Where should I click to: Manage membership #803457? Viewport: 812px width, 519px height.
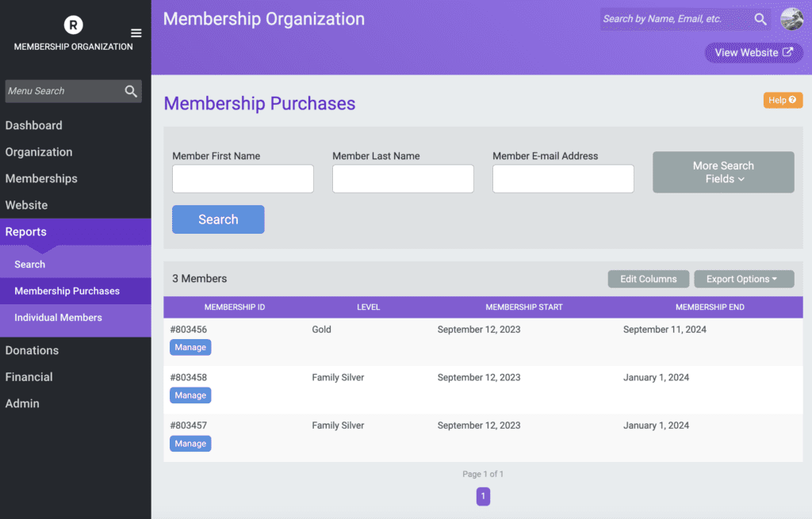click(x=190, y=444)
